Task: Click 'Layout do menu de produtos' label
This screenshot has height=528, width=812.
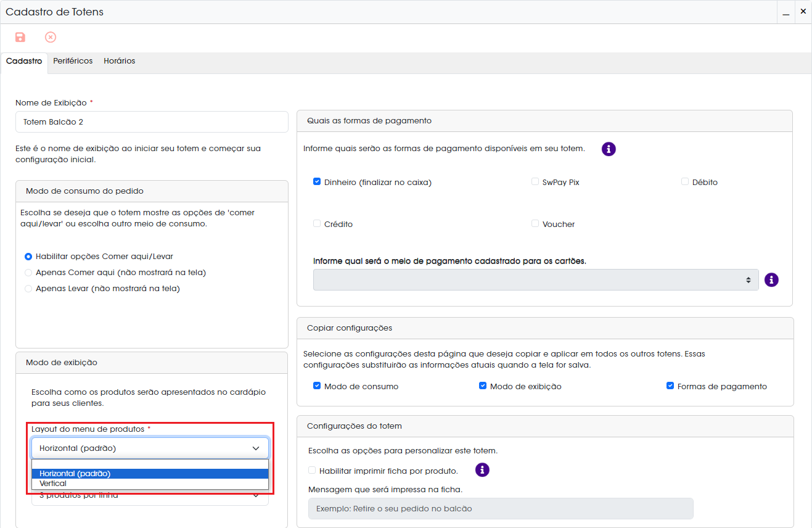Action: coord(88,429)
